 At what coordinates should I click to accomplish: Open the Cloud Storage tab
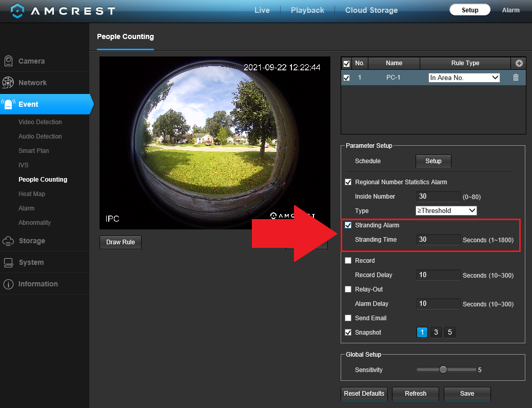(x=371, y=10)
